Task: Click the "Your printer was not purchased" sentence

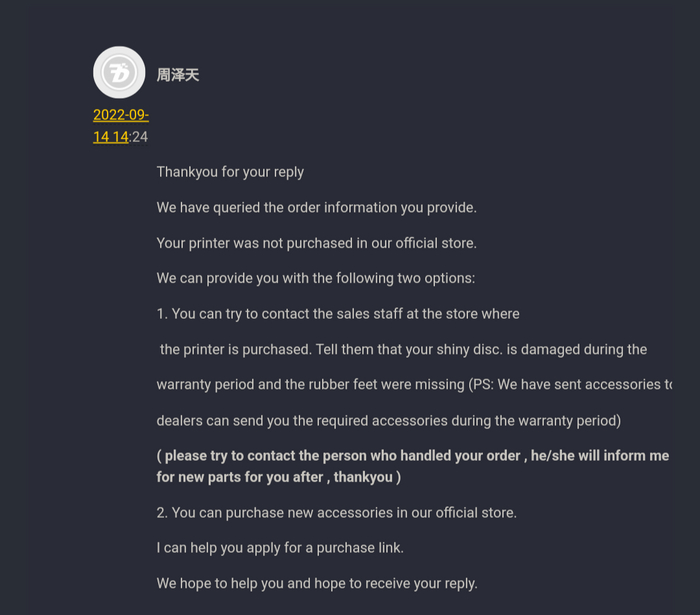Action: click(316, 243)
